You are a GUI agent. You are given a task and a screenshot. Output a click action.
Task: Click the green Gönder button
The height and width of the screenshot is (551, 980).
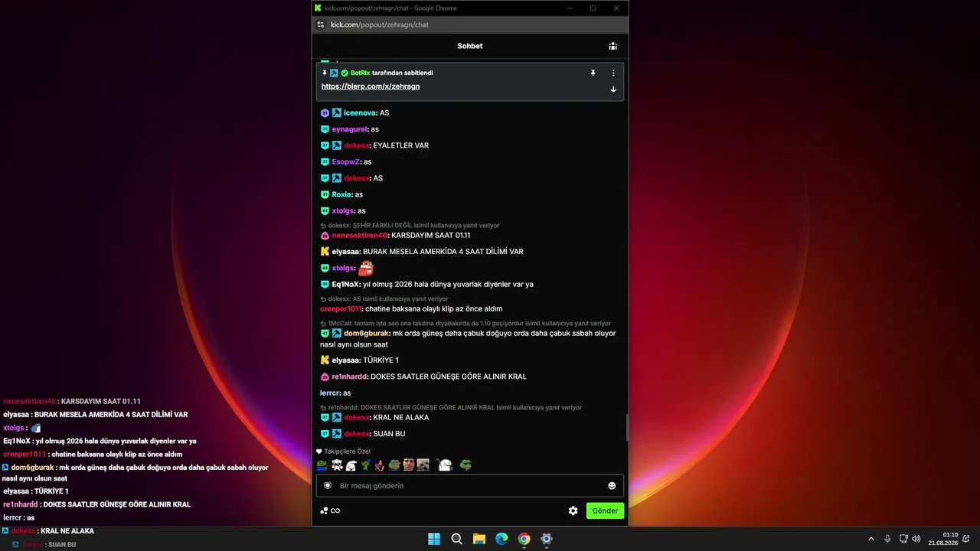click(605, 510)
